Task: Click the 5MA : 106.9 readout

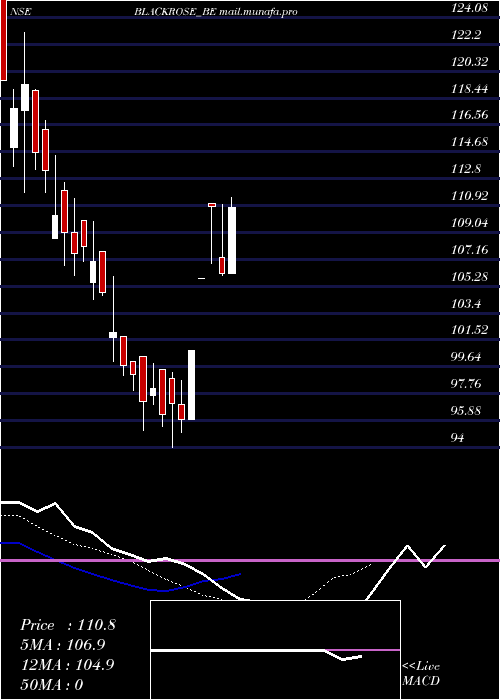Action: tap(62, 645)
